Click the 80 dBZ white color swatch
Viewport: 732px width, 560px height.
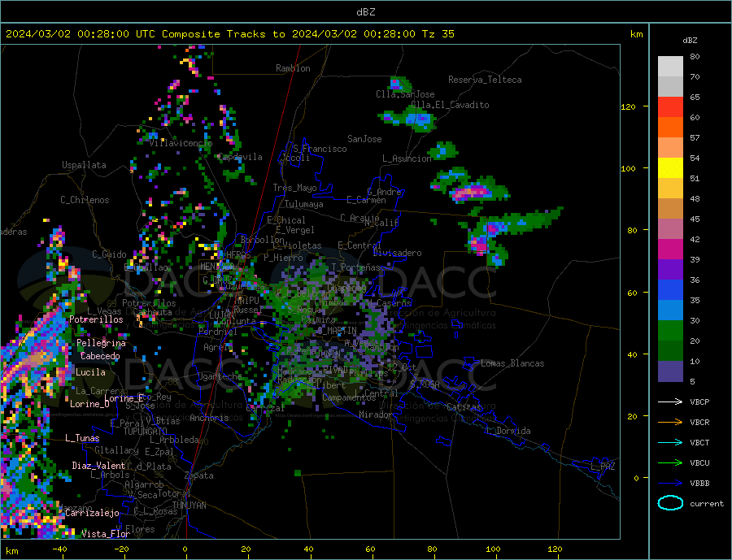[670, 67]
